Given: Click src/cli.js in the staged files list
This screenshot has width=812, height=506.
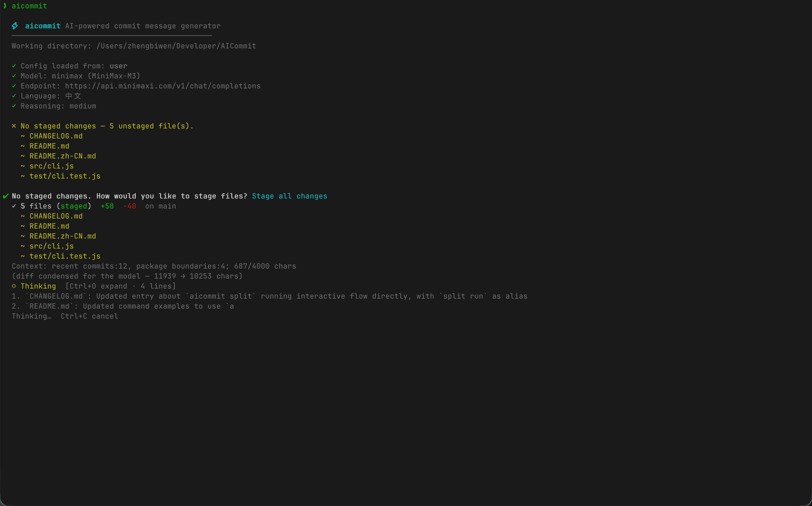Looking at the screenshot, I should click(51, 246).
